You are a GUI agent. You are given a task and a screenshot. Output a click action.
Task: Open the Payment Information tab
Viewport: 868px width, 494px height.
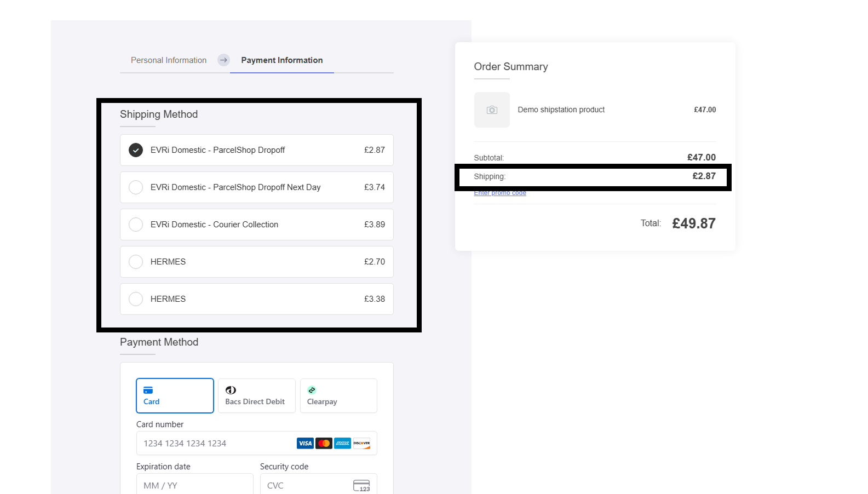[282, 60]
